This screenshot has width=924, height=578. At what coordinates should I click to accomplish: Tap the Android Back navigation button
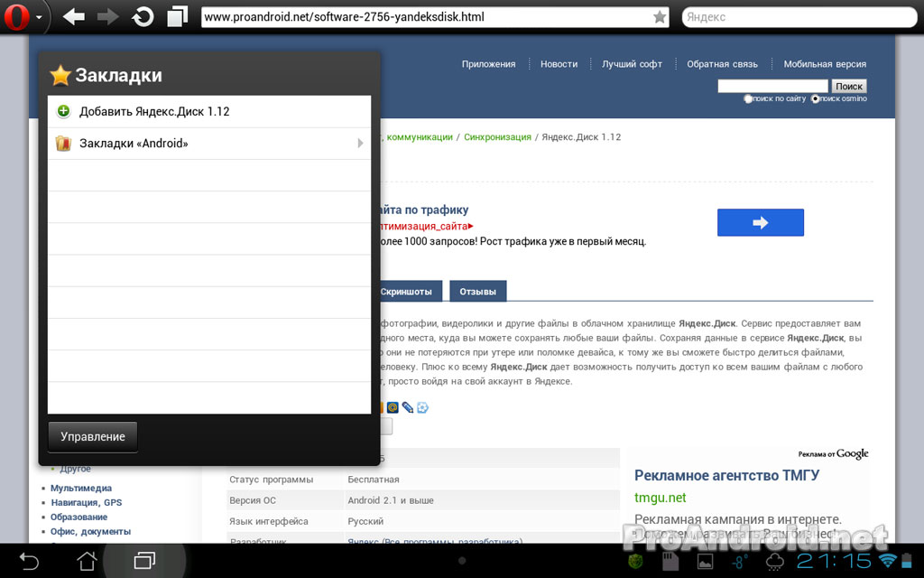point(29,560)
